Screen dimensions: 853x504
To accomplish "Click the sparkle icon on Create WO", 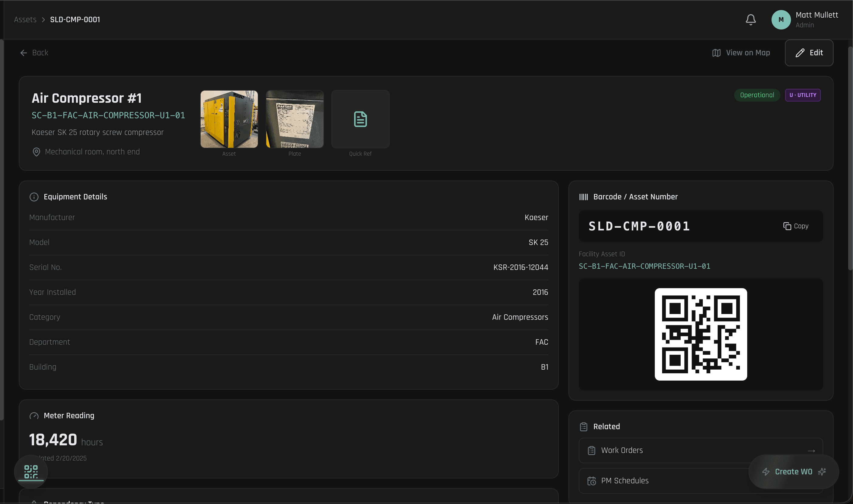I will [x=822, y=472].
